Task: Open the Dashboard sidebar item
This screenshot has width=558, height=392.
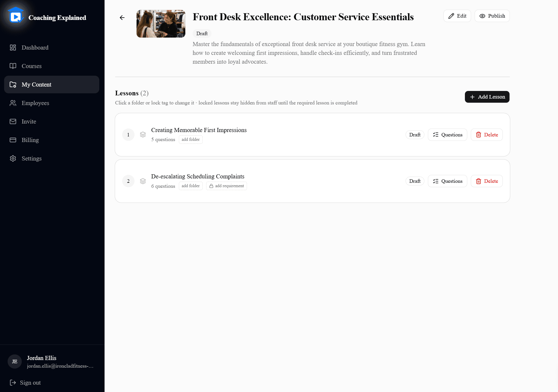Action: tap(52, 48)
